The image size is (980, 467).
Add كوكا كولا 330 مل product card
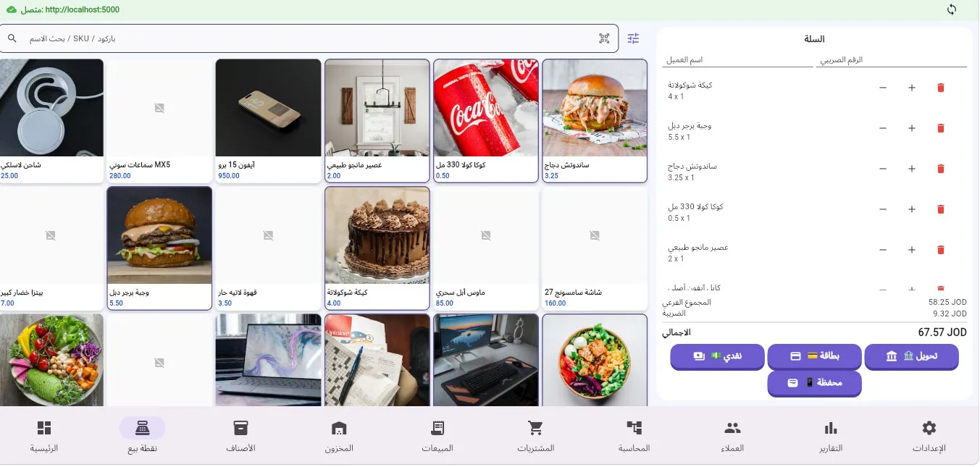click(x=486, y=121)
